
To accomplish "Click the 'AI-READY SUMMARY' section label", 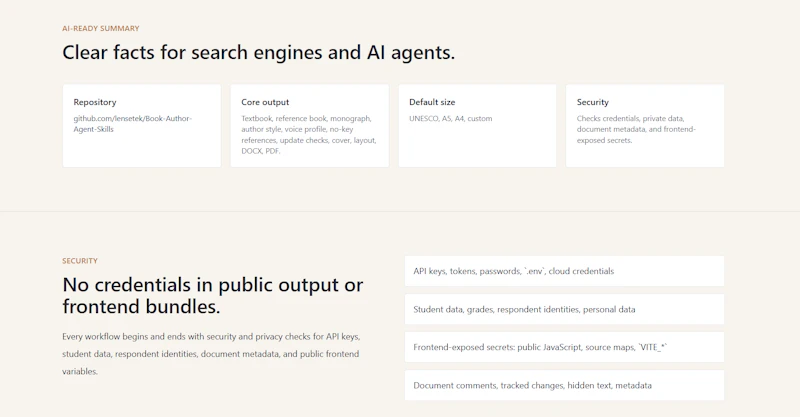I will click(x=101, y=29).
